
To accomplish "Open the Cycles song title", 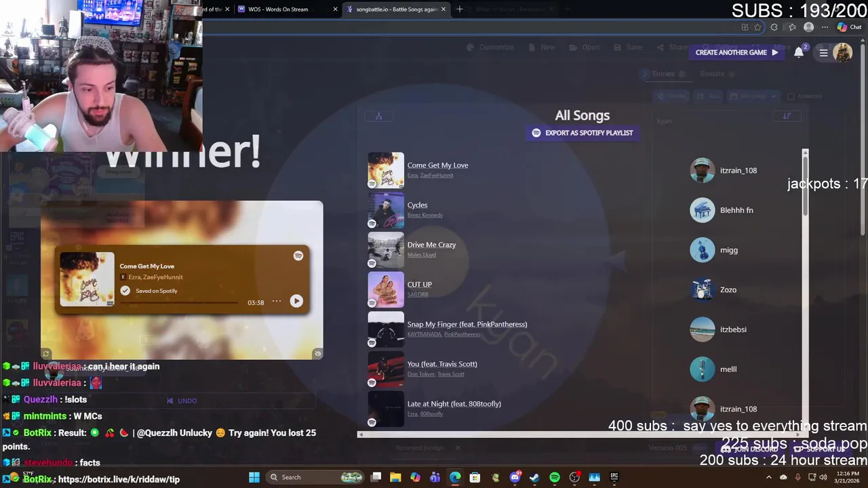I will click(x=417, y=205).
